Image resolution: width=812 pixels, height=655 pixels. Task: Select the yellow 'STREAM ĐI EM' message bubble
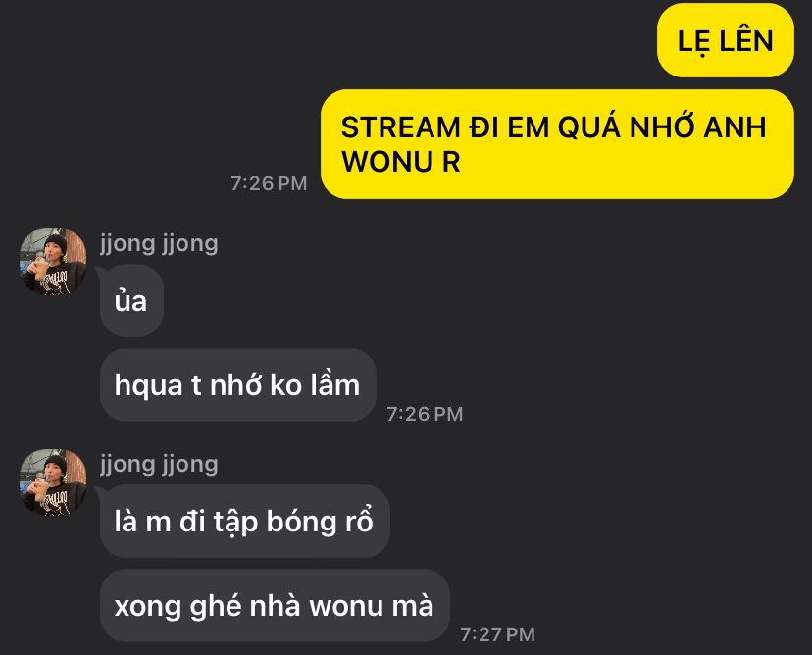coord(557,144)
